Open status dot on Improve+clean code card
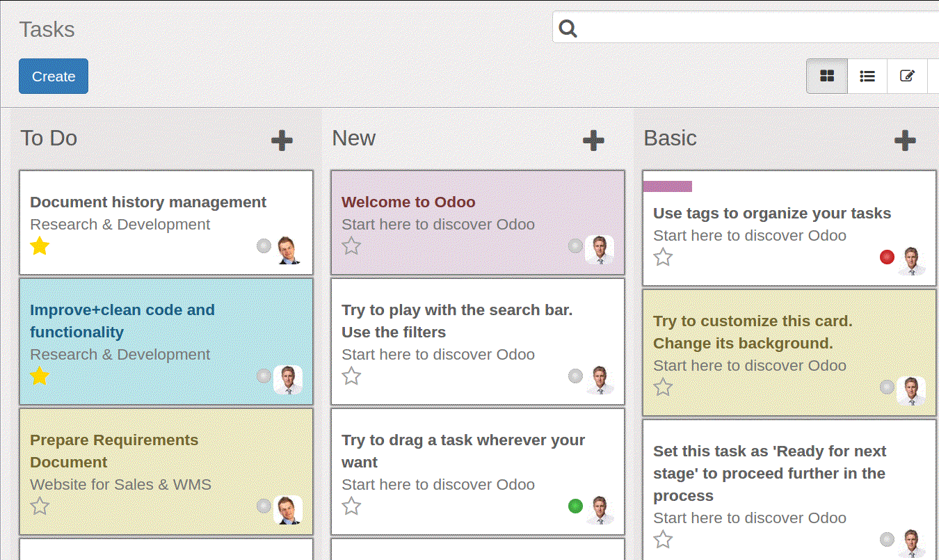Viewport: 939px width, 560px height. tap(264, 376)
